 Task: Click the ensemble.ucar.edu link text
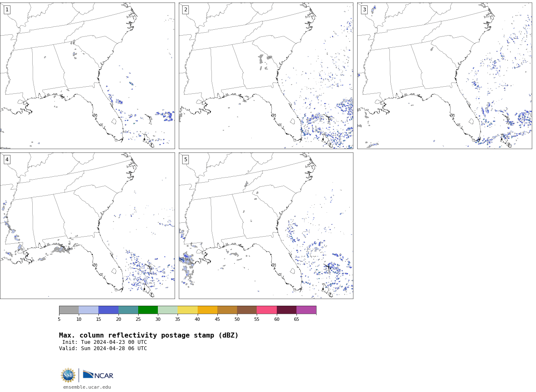click(x=87, y=387)
